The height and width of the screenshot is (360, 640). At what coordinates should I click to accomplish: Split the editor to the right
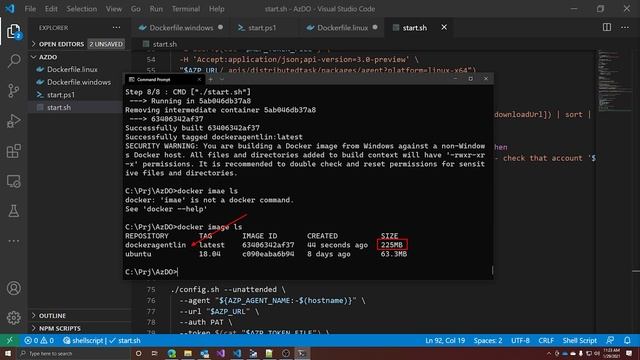(607, 27)
